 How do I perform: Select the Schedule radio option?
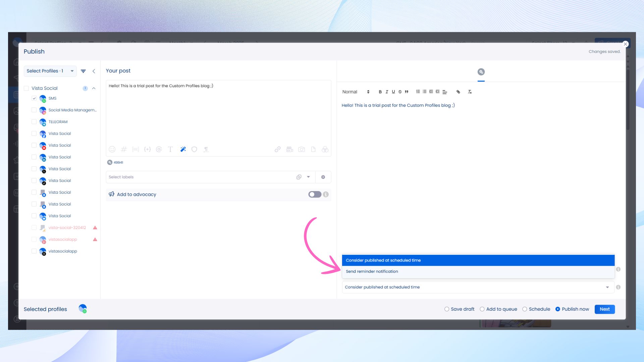[x=525, y=309]
